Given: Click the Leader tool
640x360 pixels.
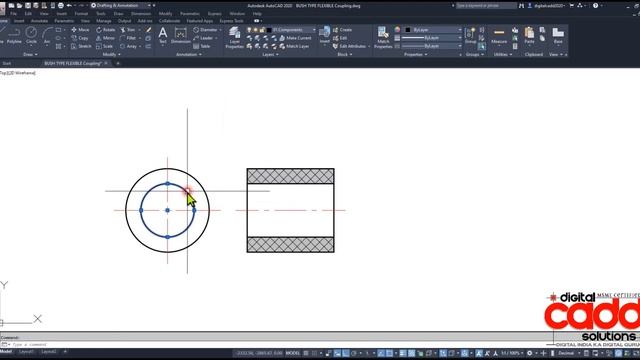Looking at the screenshot, I should pos(203,38).
